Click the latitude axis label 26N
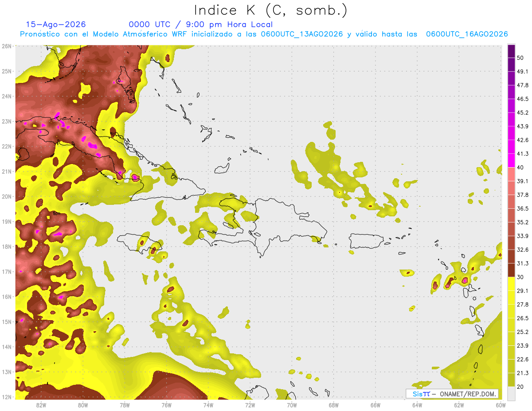532x411 pixels. coord(7,46)
